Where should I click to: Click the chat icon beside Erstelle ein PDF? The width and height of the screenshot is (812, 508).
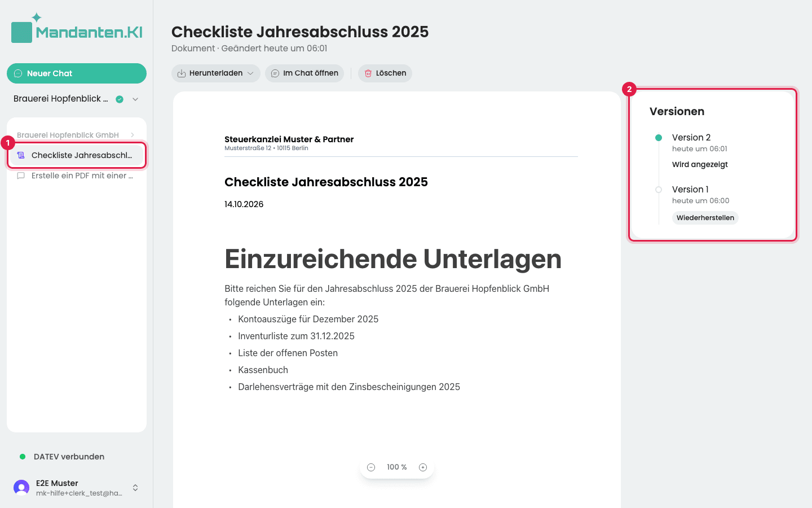click(x=21, y=176)
